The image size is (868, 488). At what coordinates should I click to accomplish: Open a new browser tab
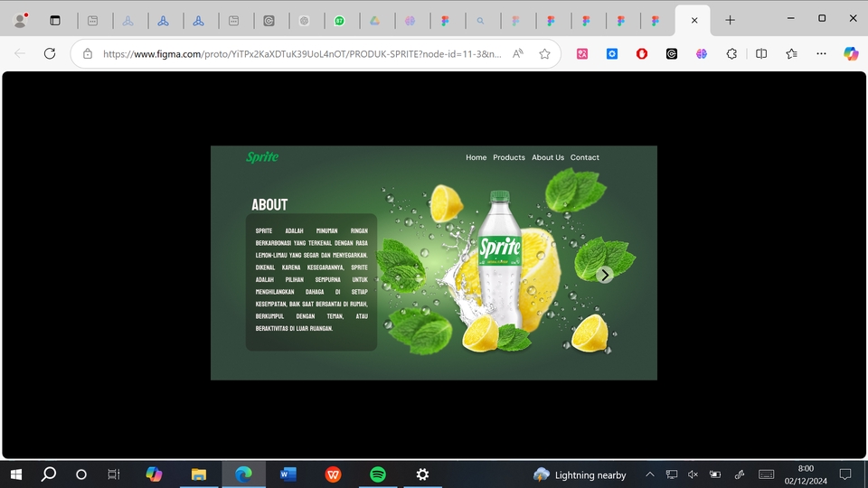(731, 21)
